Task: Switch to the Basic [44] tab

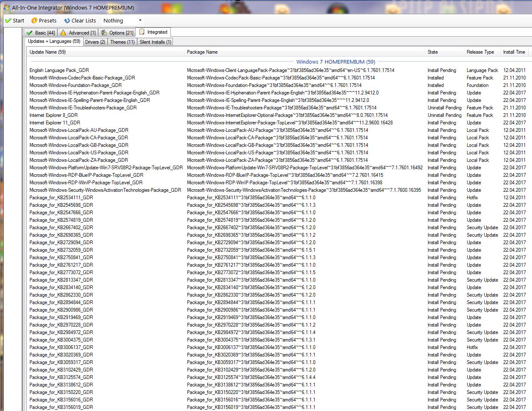Action: [40, 32]
